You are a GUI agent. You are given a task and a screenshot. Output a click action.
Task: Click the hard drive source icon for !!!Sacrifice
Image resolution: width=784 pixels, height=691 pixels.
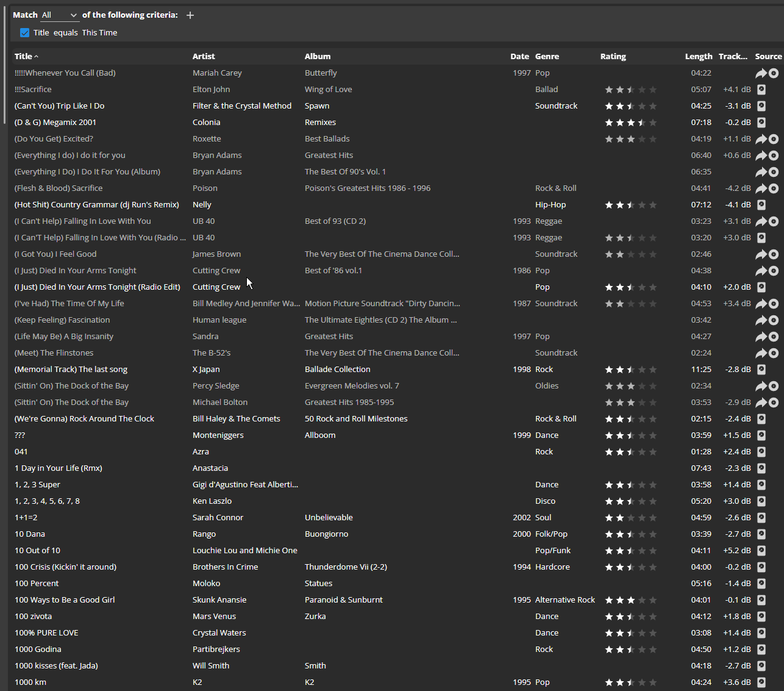761,90
